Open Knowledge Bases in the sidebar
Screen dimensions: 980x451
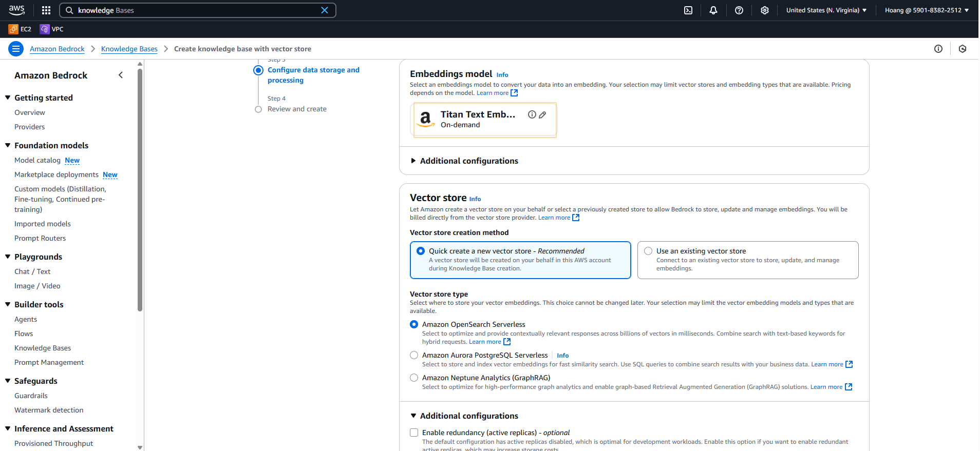(43, 348)
